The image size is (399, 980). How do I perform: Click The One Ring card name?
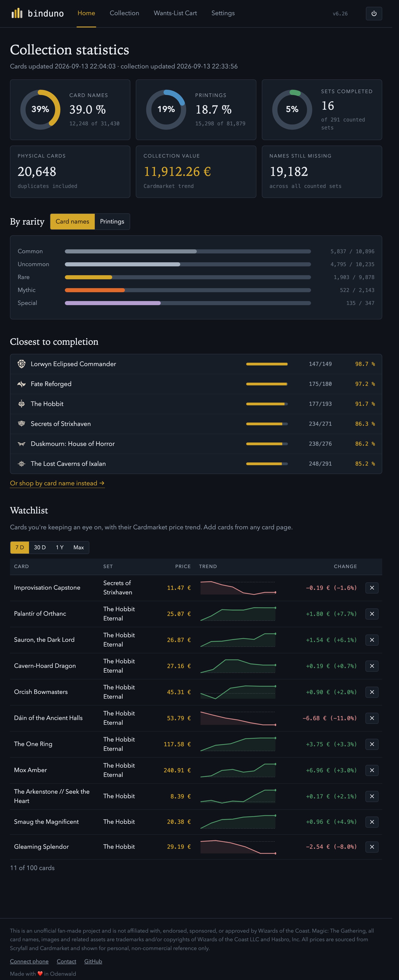pyautogui.click(x=33, y=744)
